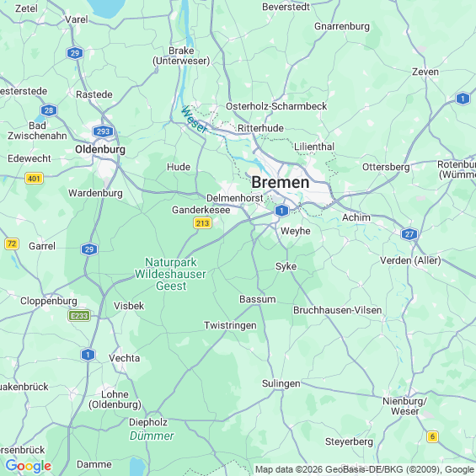476x476 pixels.
Task: Click the yellow 401 road shield
Action: (x=34, y=179)
